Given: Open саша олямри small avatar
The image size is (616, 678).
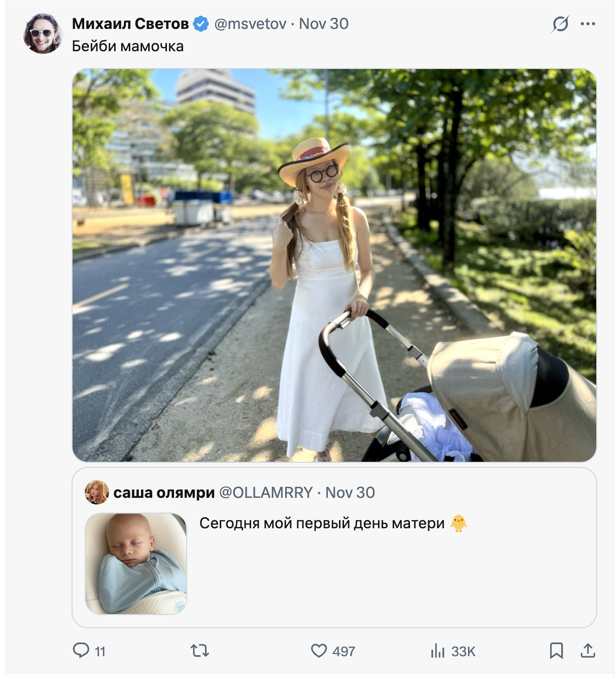Looking at the screenshot, I should (96, 492).
